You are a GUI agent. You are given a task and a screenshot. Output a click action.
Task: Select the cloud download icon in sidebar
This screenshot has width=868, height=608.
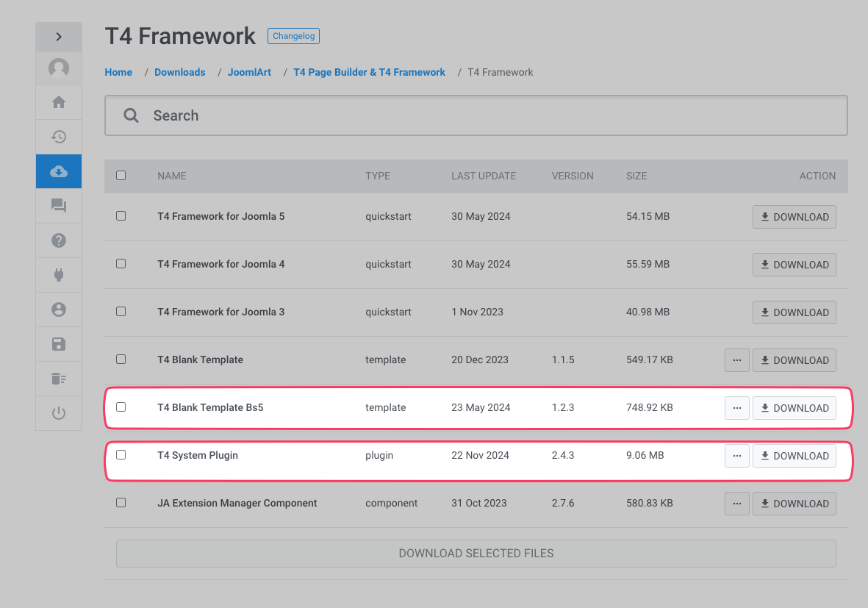click(x=59, y=171)
